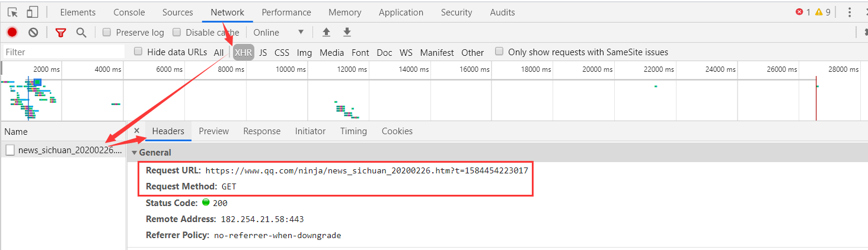Clear the network log
Viewport: 868px width, 250px height.
tap(33, 33)
